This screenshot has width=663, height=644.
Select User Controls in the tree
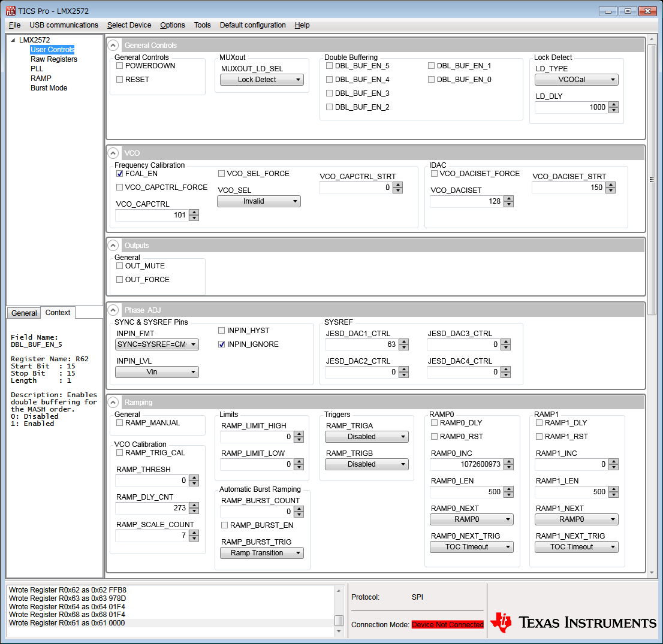pos(52,50)
